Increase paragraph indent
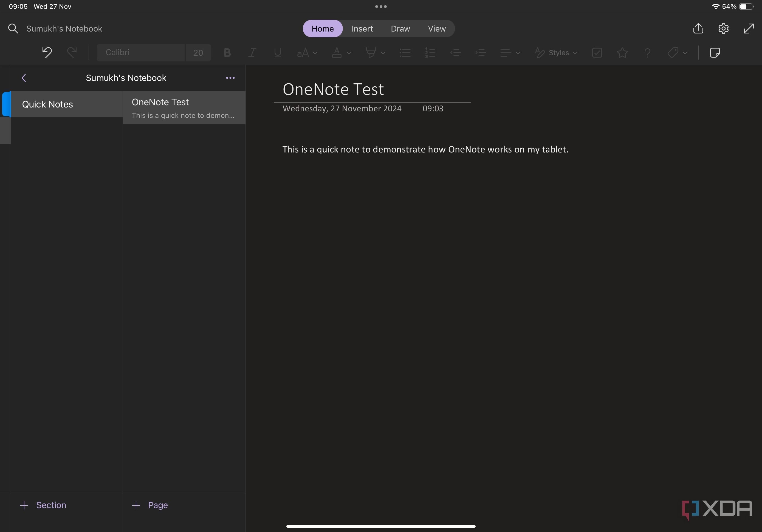This screenshot has height=532, width=762. pyautogui.click(x=481, y=53)
